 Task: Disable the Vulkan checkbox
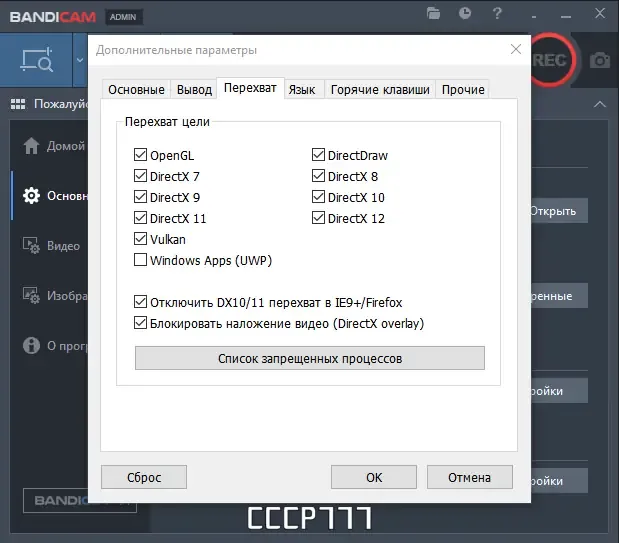(140, 239)
